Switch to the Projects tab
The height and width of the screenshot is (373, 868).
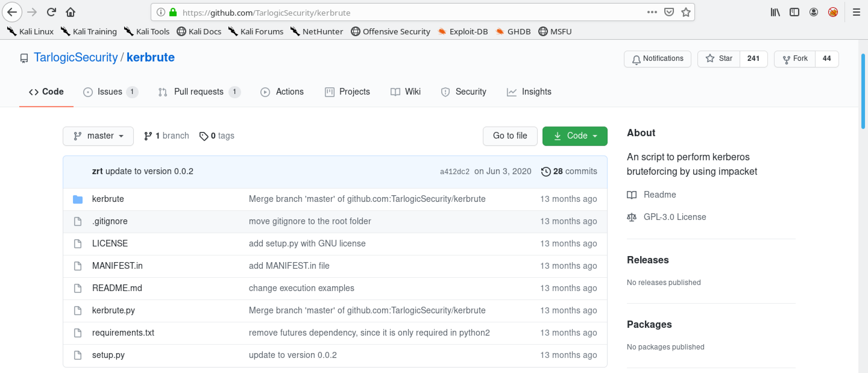pyautogui.click(x=348, y=92)
